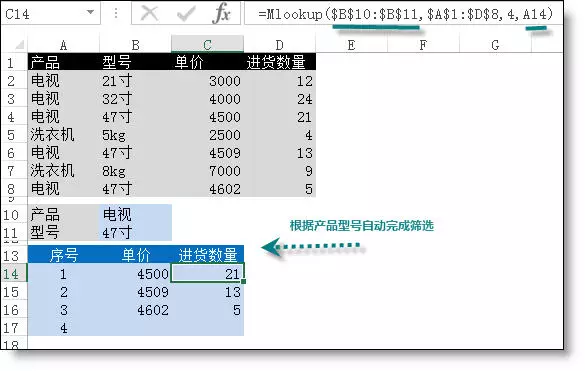Viewport: 585px width, 371px height.
Task: Select column D header
Action: pyautogui.click(x=279, y=45)
